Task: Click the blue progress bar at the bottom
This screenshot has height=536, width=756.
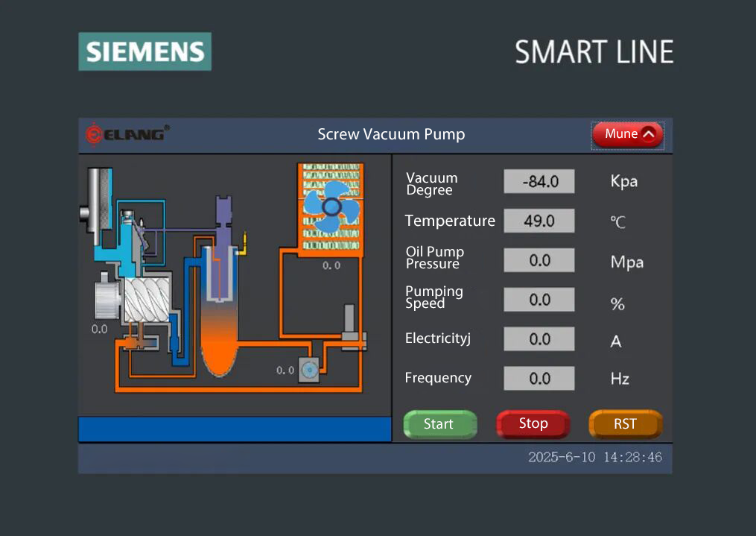Action: [235, 429]
